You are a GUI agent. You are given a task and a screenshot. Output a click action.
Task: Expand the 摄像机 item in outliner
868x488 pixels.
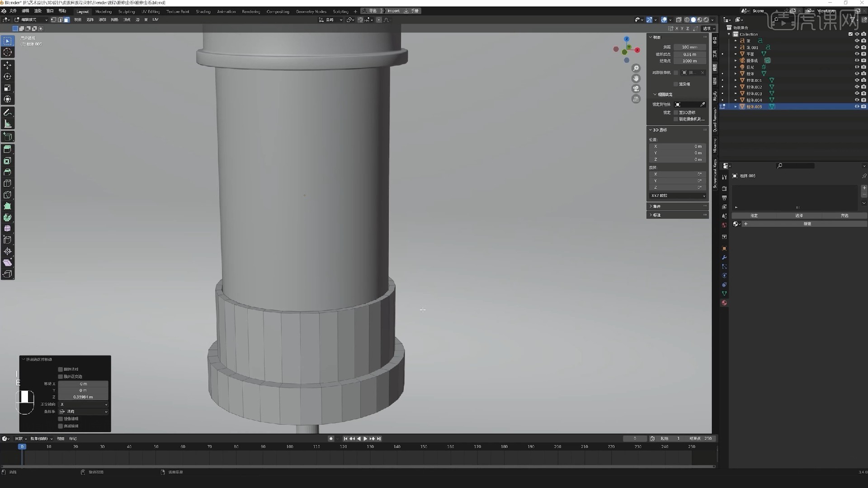point(736,61)
